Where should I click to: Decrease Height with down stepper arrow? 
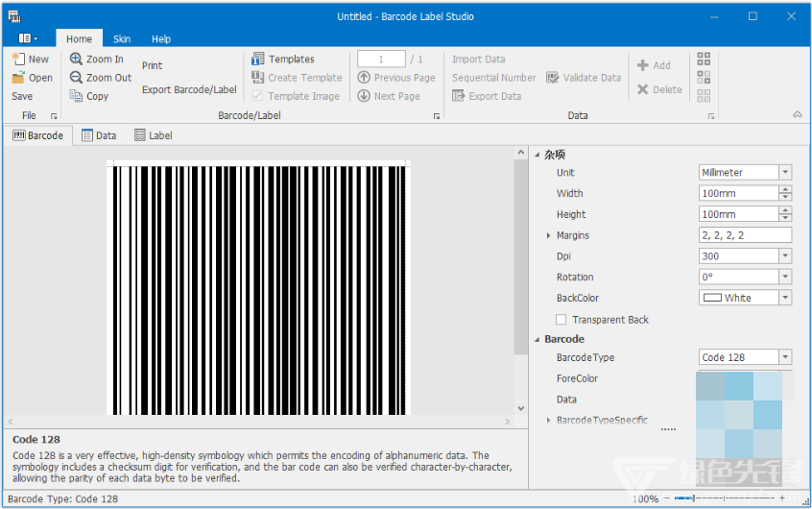click(x=785, y=218)
